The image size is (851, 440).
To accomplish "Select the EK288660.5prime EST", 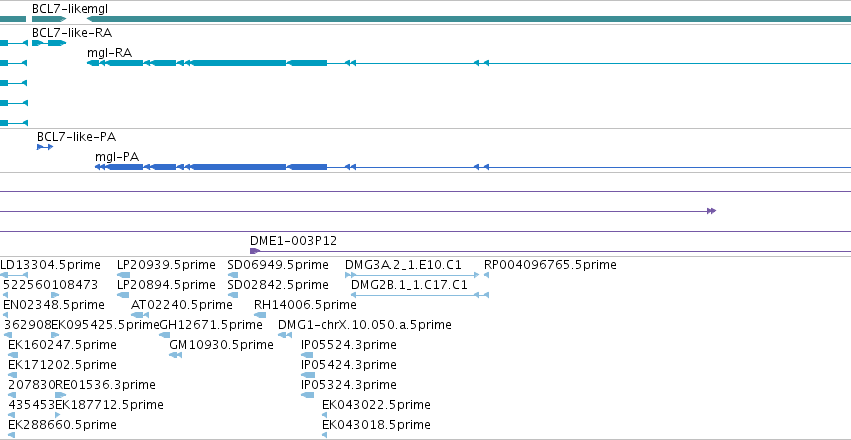I will click(62, 424).
